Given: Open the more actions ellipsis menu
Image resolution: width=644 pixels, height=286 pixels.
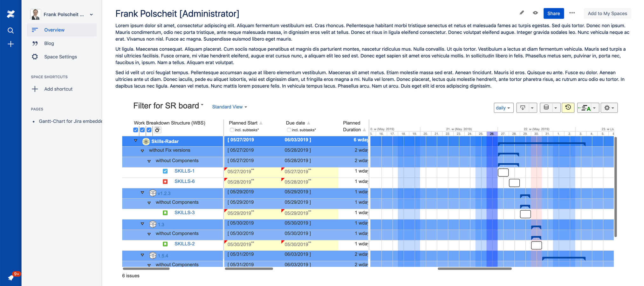Looking at the screenshot, I should click(x=572, y=13).
